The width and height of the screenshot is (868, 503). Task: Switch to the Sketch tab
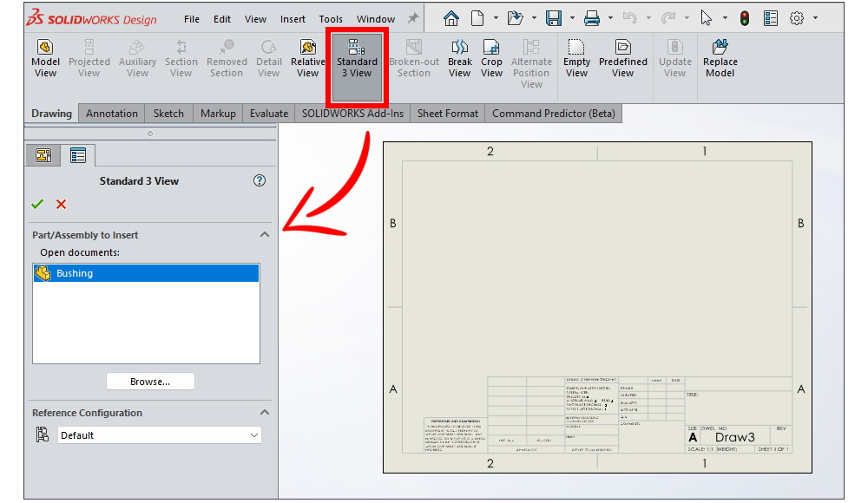[168, 114]
